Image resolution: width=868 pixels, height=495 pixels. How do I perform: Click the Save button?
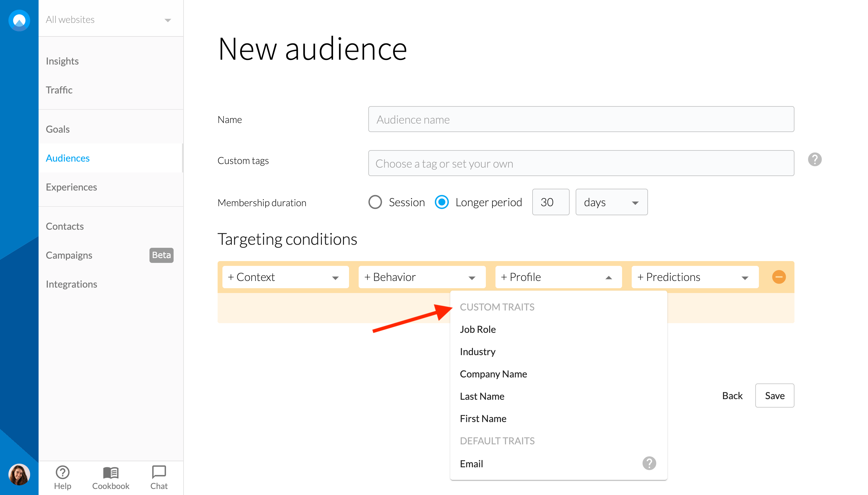coord(774,396)
